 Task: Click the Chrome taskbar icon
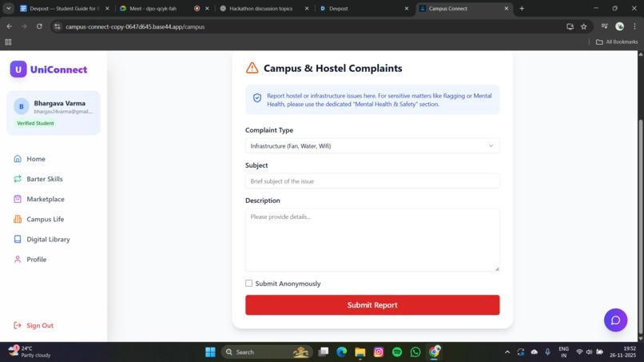[435, 352]
